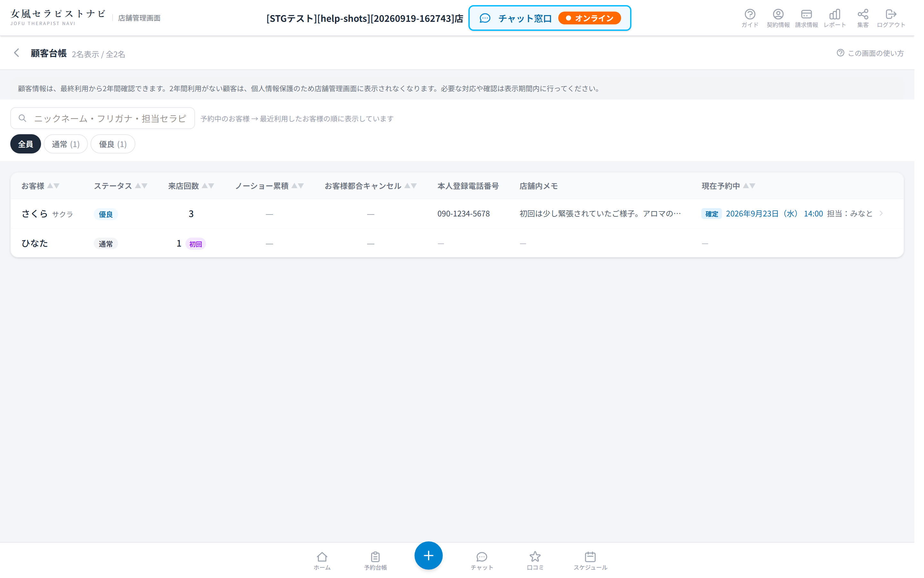Toggle the オンライン status badge
This screenshot has height=578, width=924.
(589, 18)
